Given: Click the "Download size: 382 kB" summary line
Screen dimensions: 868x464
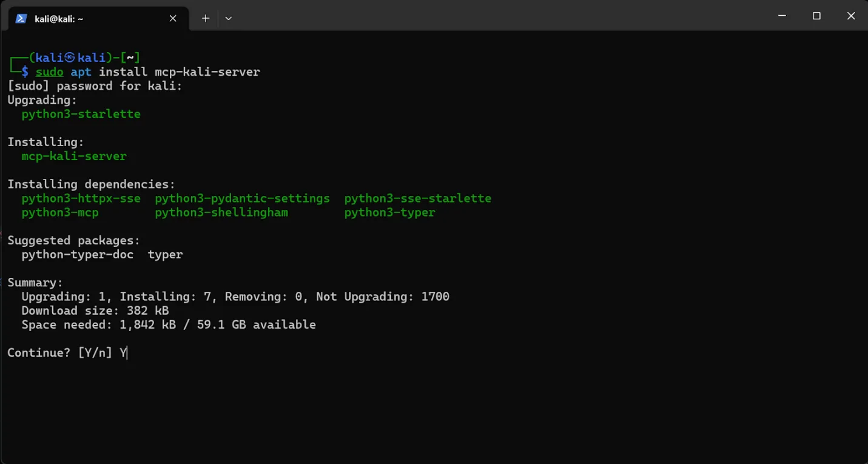Looking at the screenshot, I should pyautogui.click(x=95, y=310).
